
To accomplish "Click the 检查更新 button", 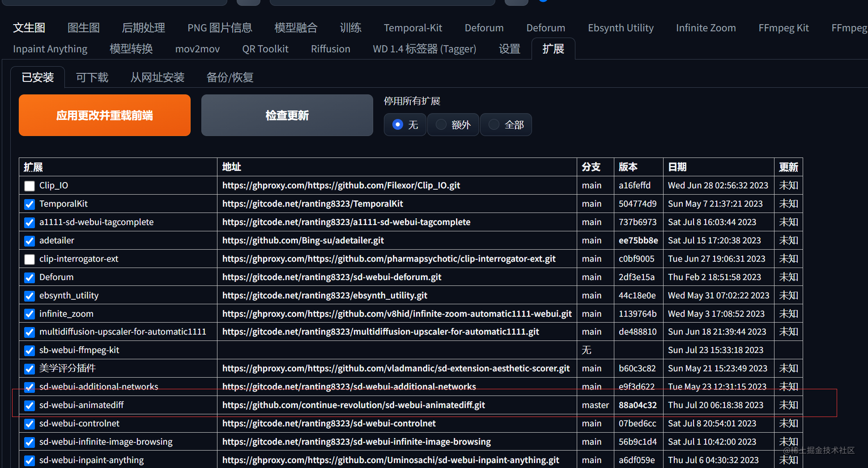I will 287,115.
